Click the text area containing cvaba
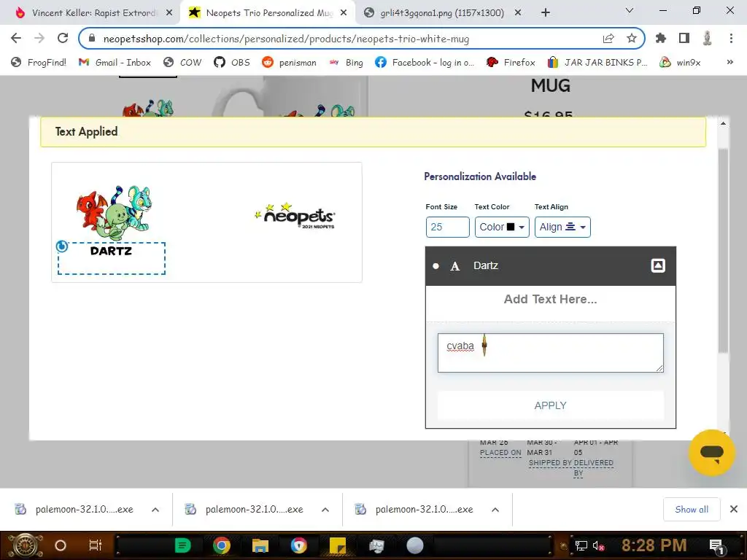The height and width of the screenshot is (560, 747). [x=550, y=353]
